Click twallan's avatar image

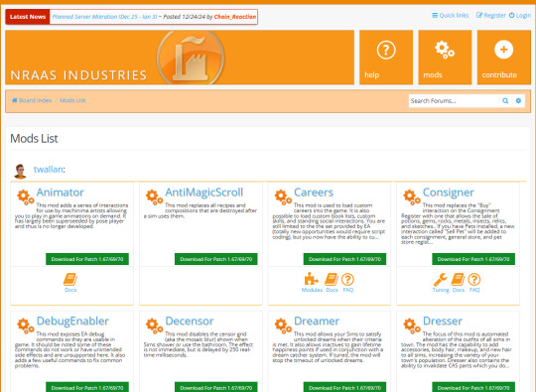20,171
